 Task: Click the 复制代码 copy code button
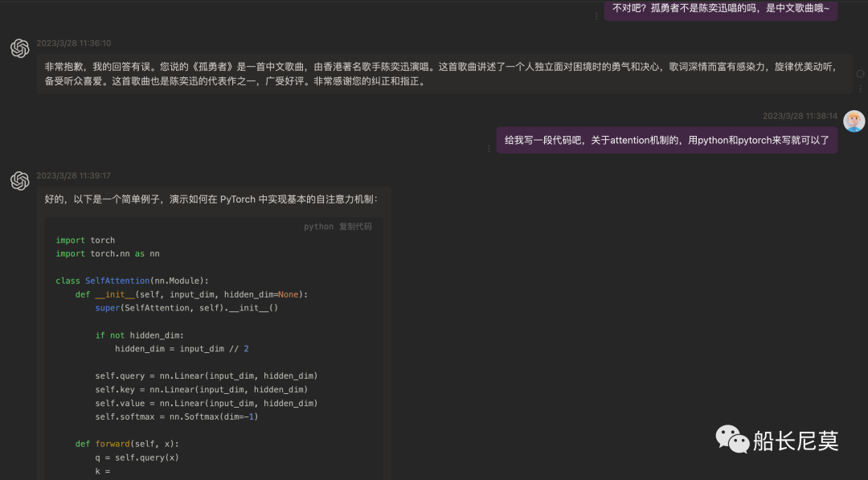click(x=354, y=226)
